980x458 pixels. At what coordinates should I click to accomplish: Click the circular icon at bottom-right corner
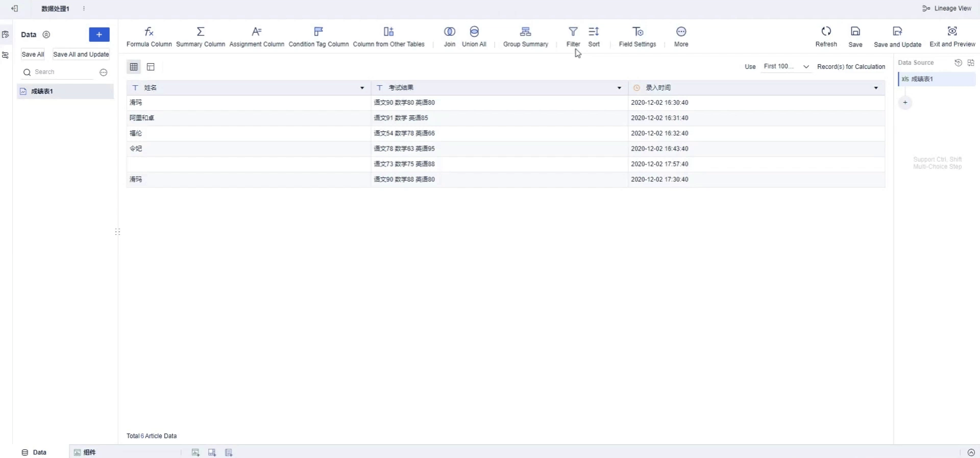tap(971, 452)
